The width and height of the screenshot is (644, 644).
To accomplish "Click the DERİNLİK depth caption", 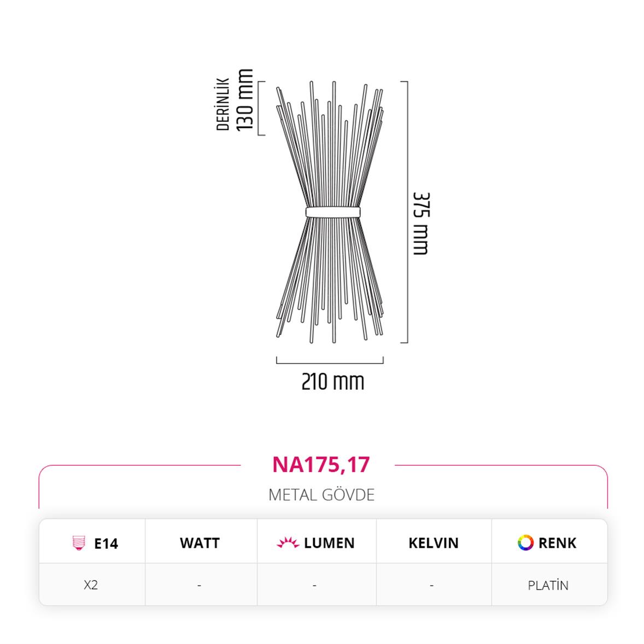I will pos(223,104).
